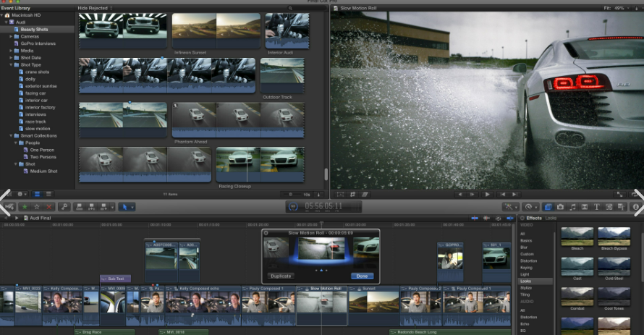This screenshot has width=644, height=335.
Task: Step back one frame in viewer
Action: point(460,194)
